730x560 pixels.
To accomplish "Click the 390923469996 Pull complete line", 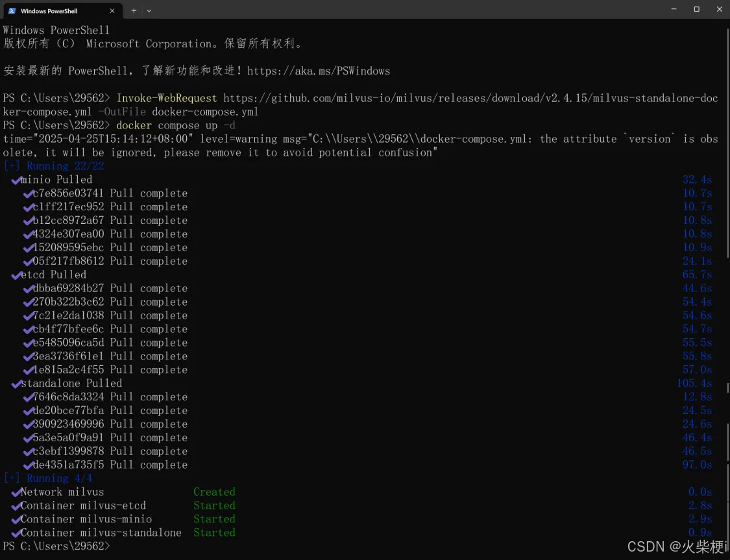I will click(x=105, y=424).
